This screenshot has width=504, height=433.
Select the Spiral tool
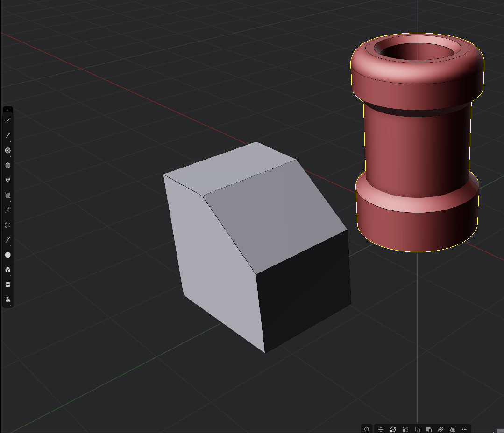(8, 180)
